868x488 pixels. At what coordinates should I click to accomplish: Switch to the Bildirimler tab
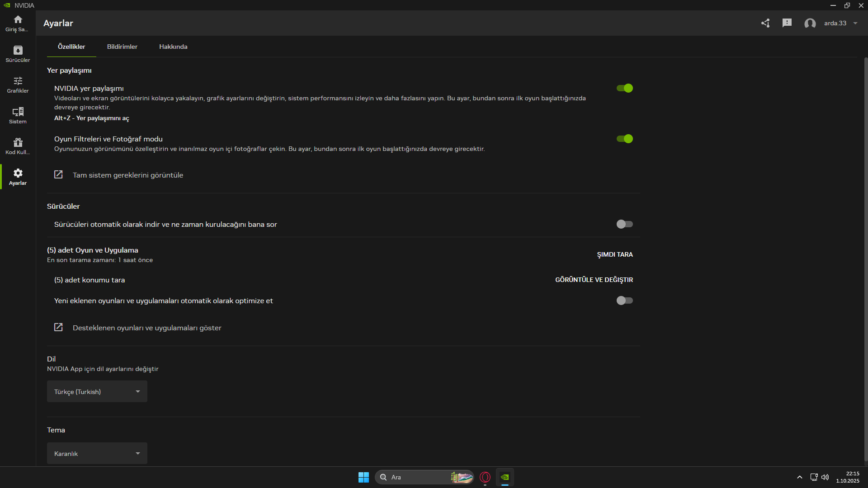[122, 47]
